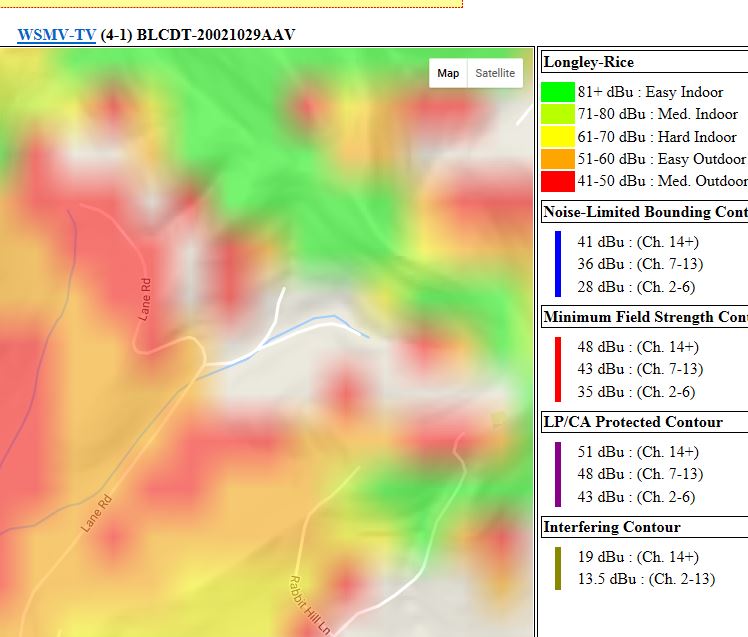Click the Longley-Rice legend heading

click(x=589, y=62)
